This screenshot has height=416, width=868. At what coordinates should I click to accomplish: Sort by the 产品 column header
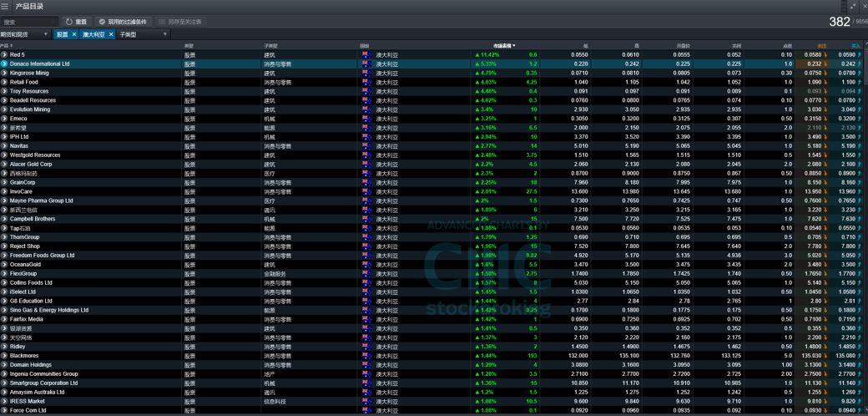(7, 45)
